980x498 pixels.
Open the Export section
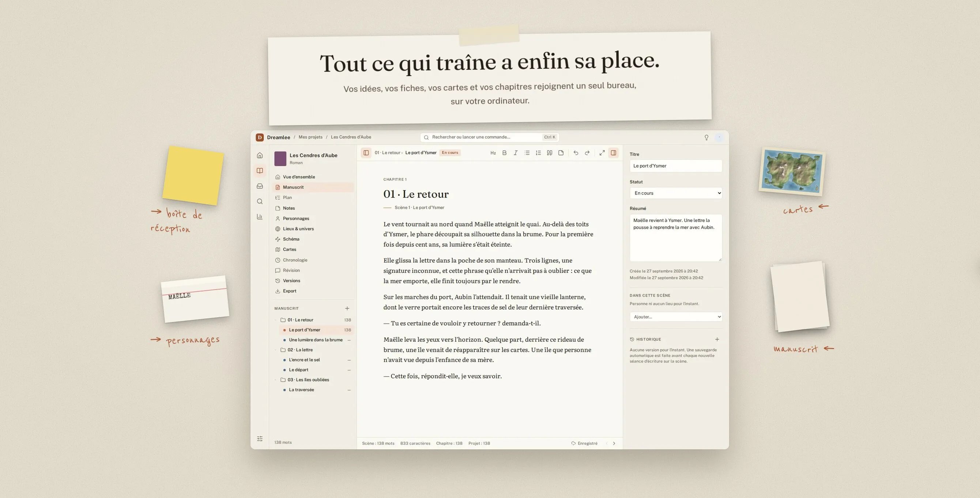[x=313, y=291]
